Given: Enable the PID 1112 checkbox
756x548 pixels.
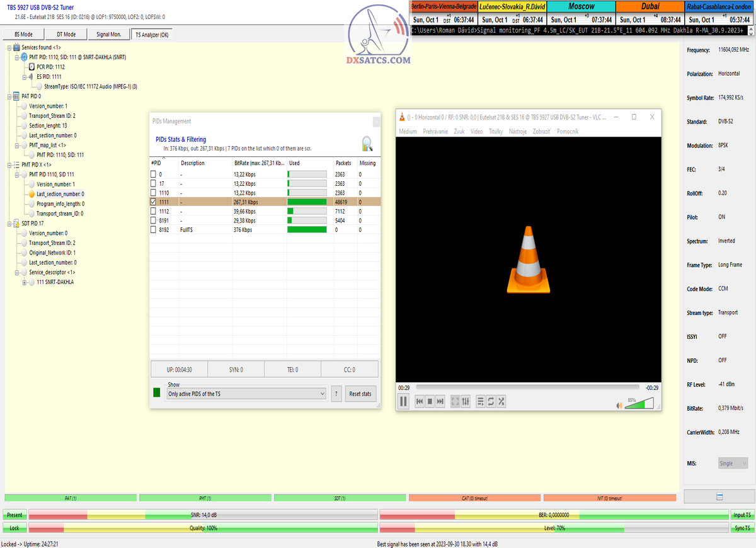Looking at the screenshot, I should click(x=153, y=212).
